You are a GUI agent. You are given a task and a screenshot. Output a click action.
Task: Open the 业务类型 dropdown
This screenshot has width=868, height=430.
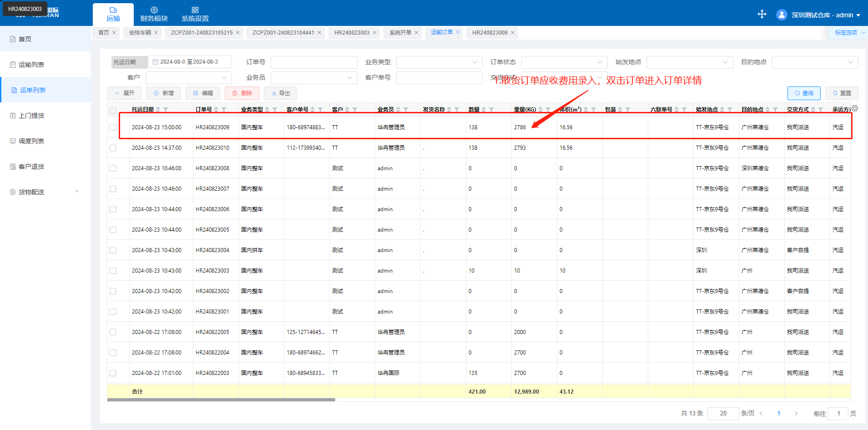point(439,62)
